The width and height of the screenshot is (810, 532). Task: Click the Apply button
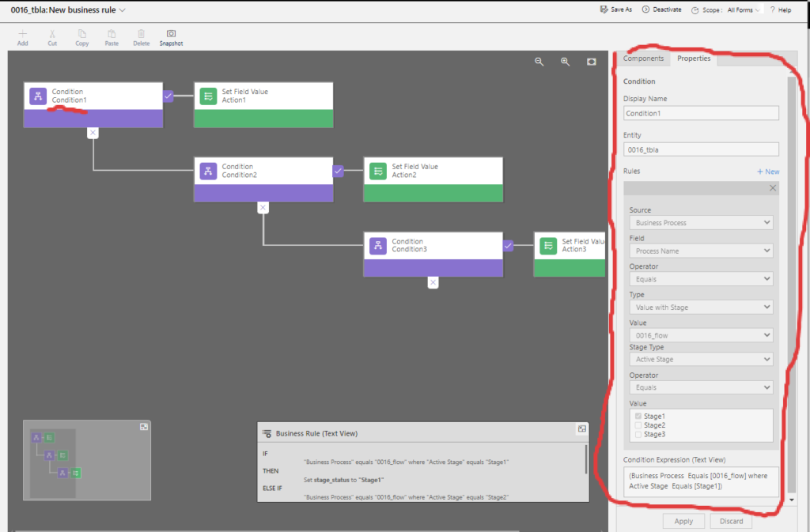(x=683, y=521)
